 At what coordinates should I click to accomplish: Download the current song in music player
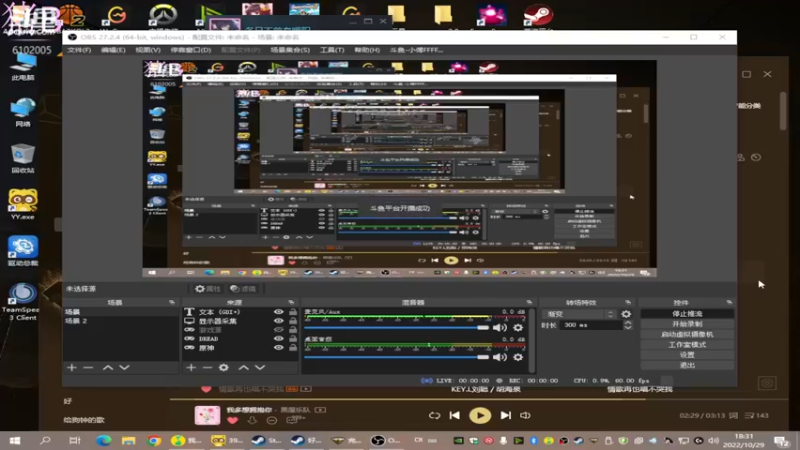[252, 420]
